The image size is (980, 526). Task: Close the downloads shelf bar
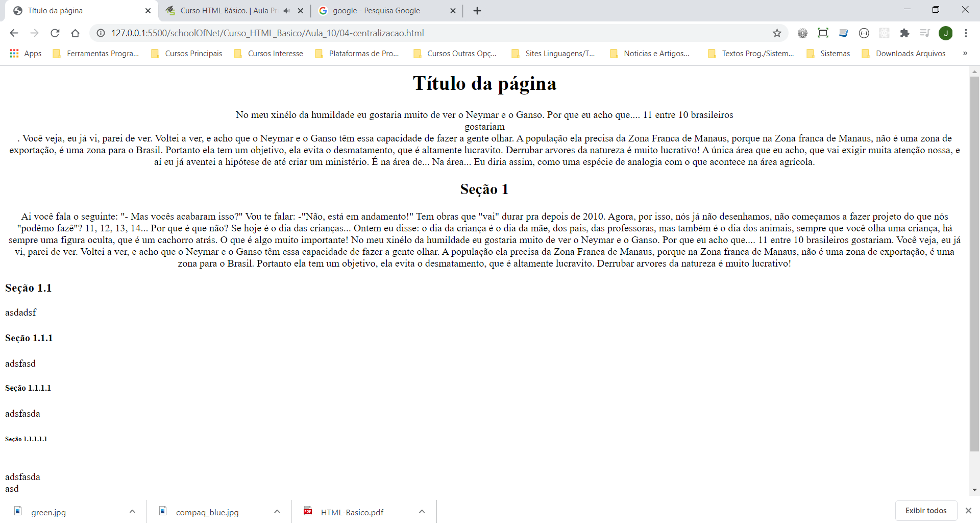968,511
